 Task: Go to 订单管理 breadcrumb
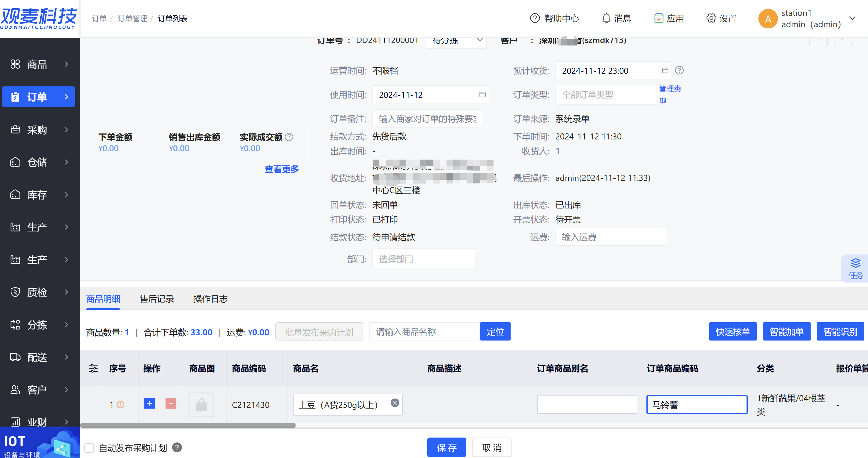132,19
